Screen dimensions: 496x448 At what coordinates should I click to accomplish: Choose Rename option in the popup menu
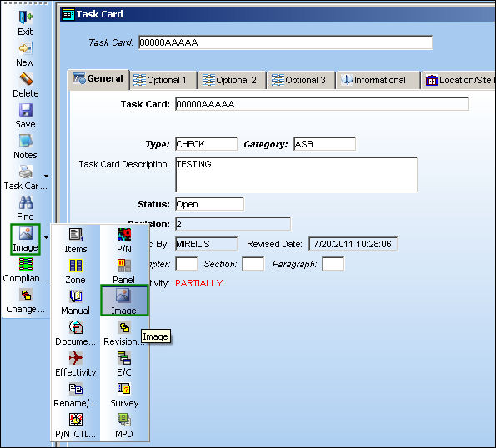(76, 395)
